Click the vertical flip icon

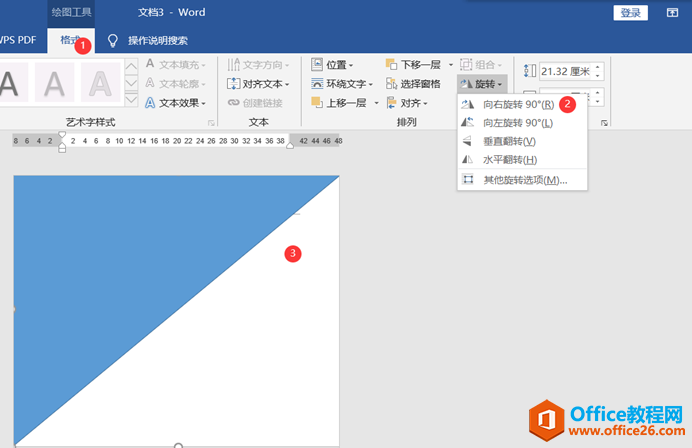coord(467,141)
